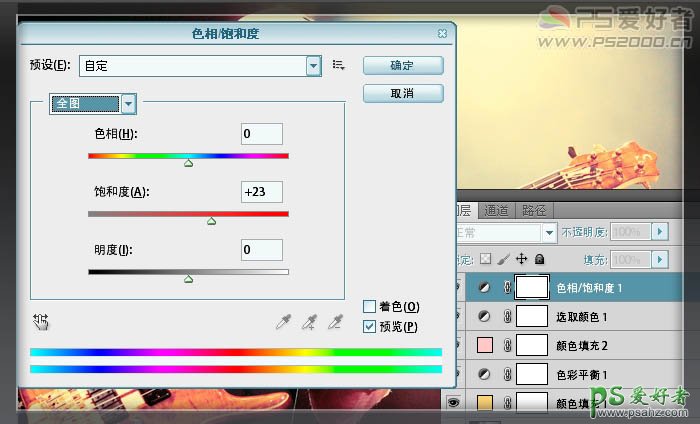Uncheck the 预览 (Preview) checkbox

click(369, 326)
